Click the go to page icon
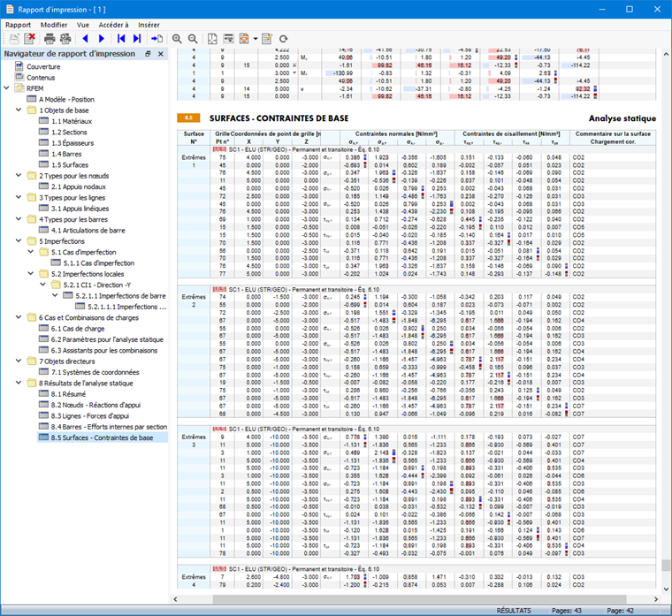The width and height of the screenshot is (672, 616). 157,39
